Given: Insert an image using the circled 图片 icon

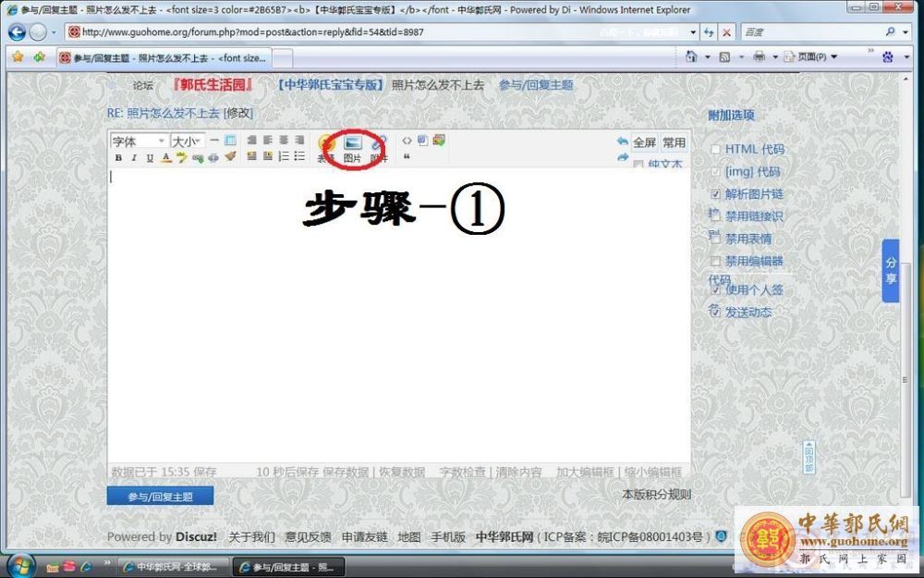Looking at the screenshot, I should pos(354,143).
